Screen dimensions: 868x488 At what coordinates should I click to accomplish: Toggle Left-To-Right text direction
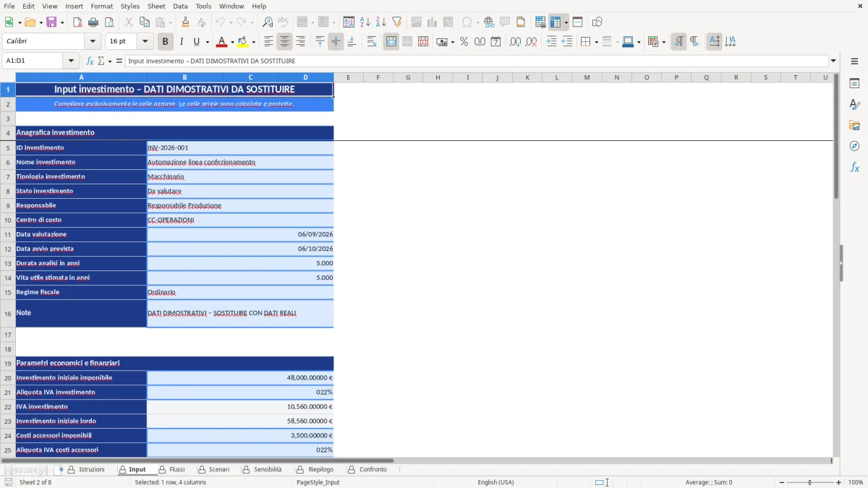[x=678, y=42]
